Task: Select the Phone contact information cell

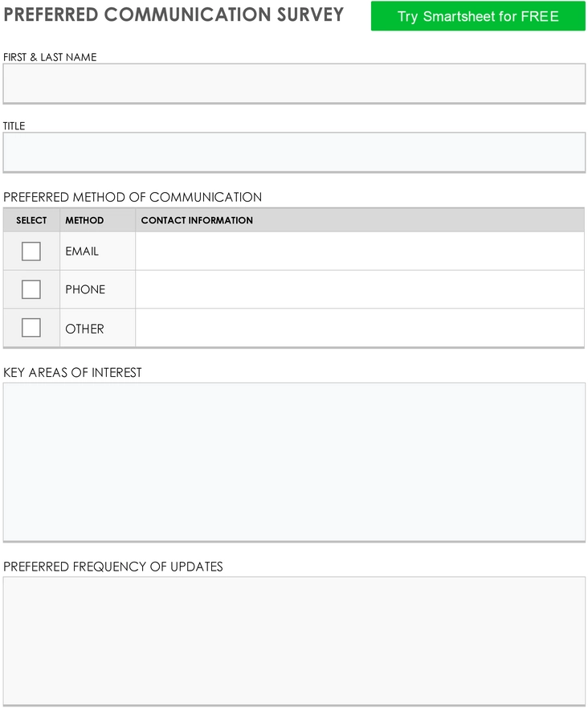Action: click(360, 289)
